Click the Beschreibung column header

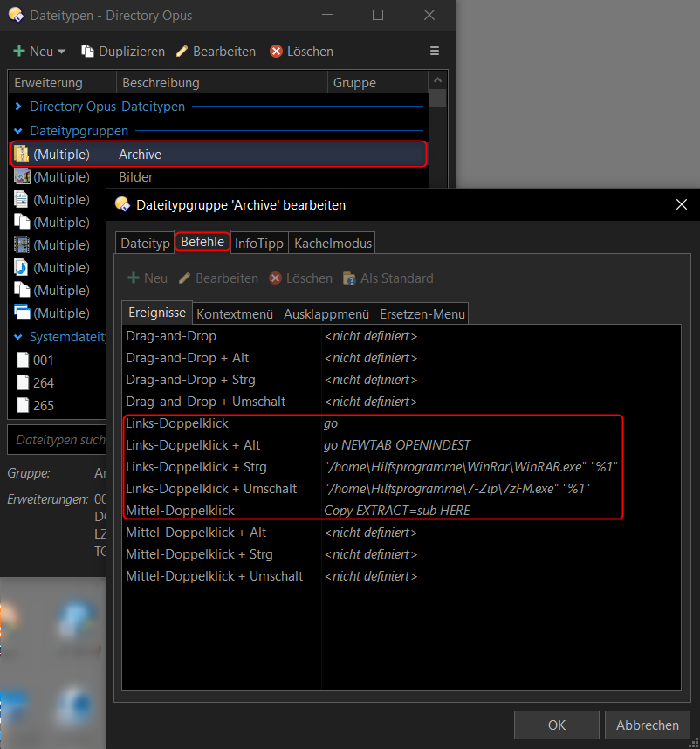222,83
